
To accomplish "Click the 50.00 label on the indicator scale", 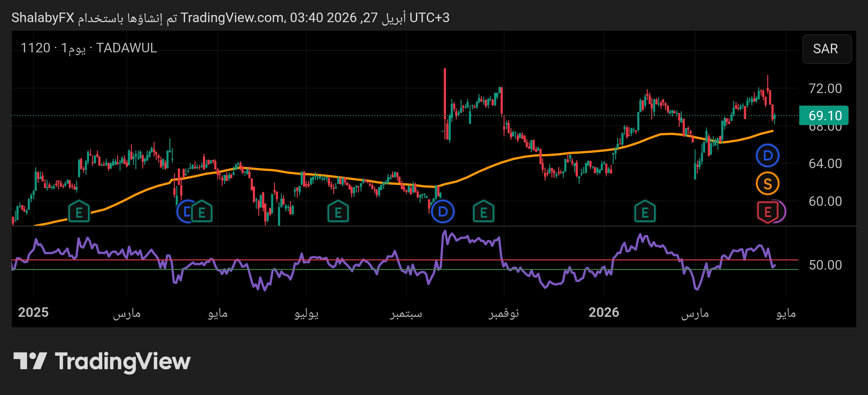I will click(x=825, y=265).
